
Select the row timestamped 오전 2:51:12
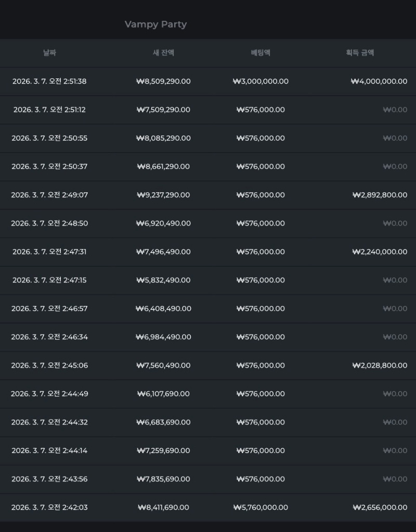(49, 110)
